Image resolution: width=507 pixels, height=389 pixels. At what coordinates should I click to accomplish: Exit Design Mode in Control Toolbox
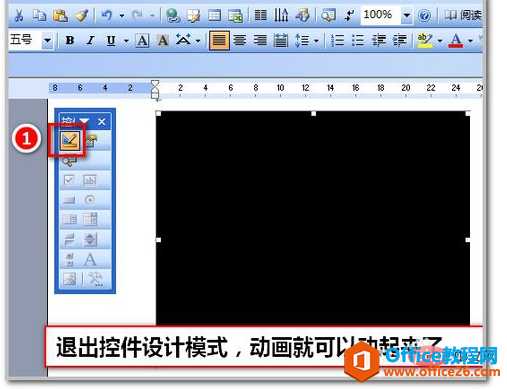point(70,141)
